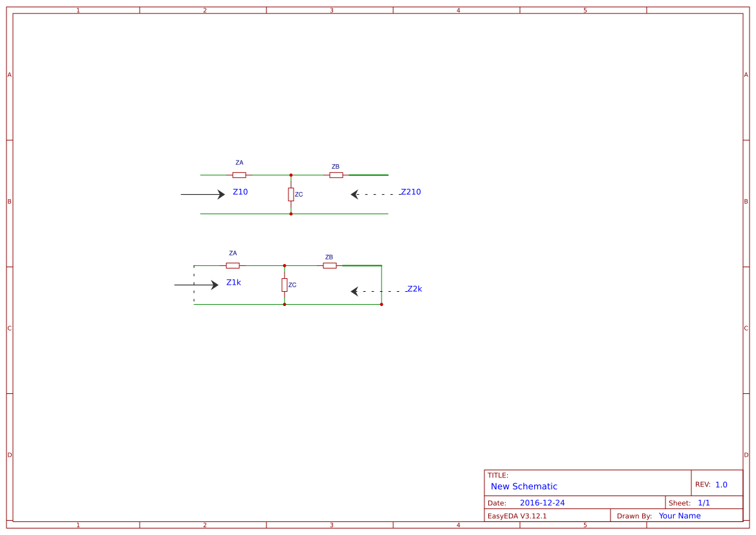Click border column marker 3 at top

point(330,9)
